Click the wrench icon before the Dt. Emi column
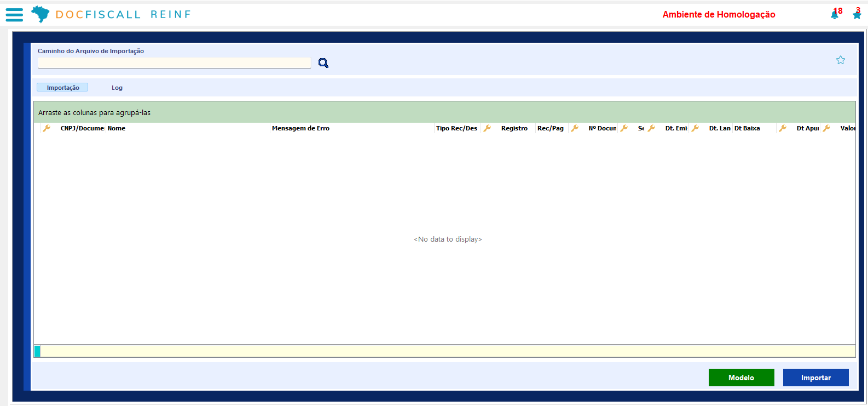The image size is (868, 406). (651, 128)
